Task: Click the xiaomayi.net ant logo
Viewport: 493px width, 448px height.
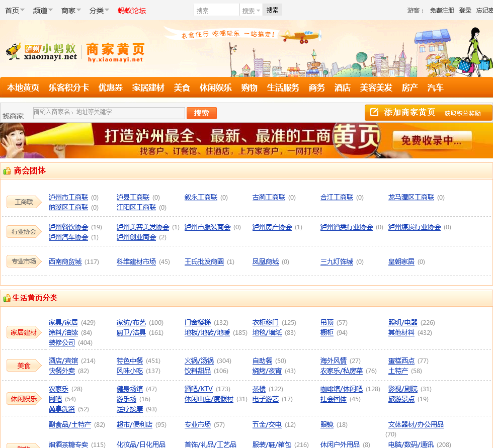Action: [x=42, y=52]
